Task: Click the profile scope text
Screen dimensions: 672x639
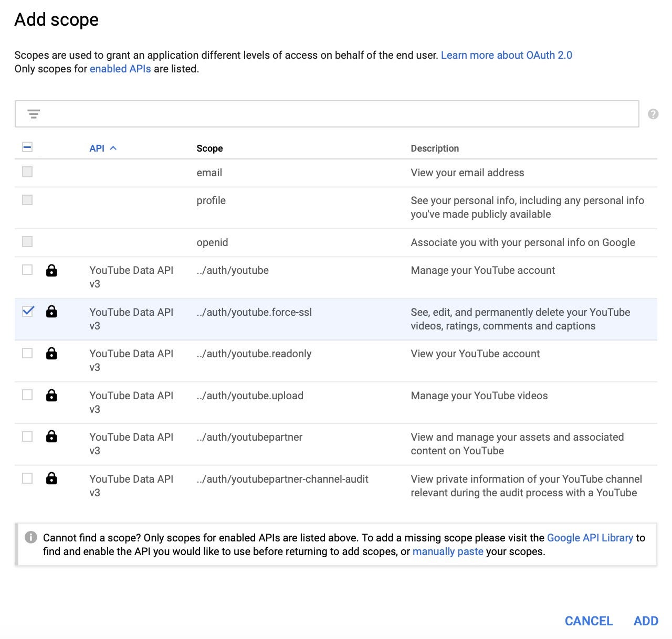Action: 211,200
